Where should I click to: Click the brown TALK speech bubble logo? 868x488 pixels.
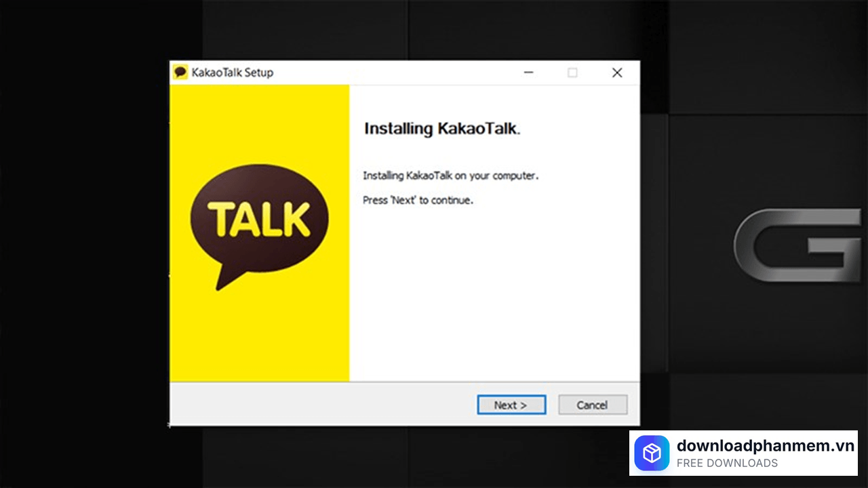point(260,218)
